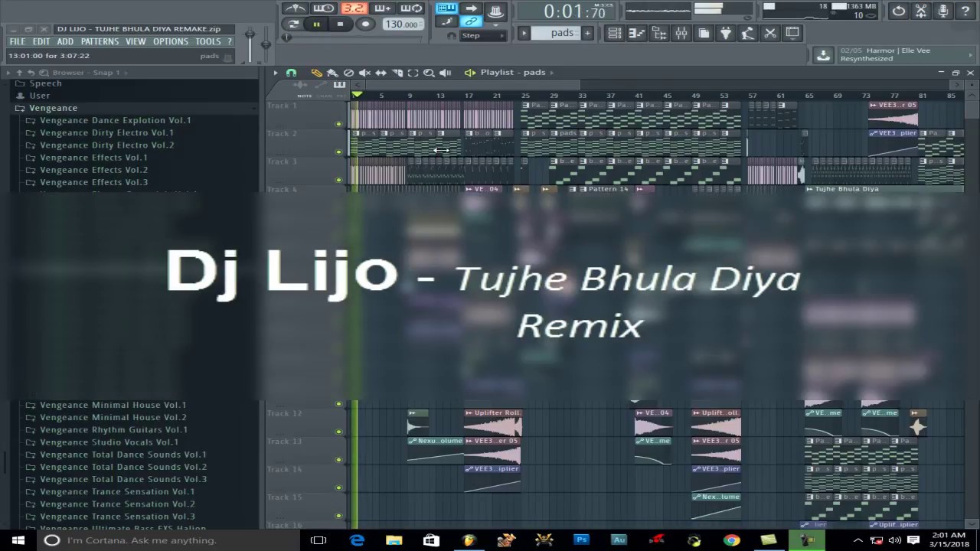Select the slice tool in Playlist
Screen dimensions: 980x551
coord(397,73)
